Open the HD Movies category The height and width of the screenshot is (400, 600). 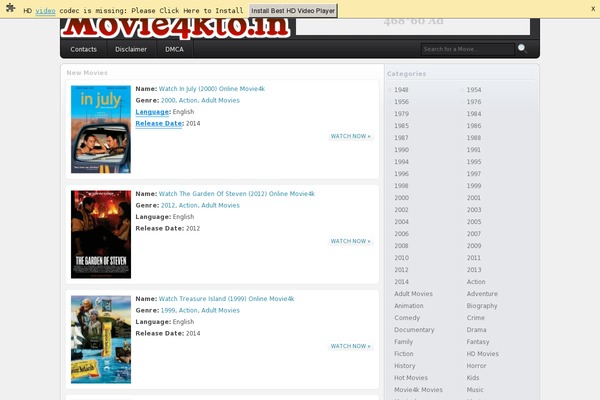coord(483,354)
